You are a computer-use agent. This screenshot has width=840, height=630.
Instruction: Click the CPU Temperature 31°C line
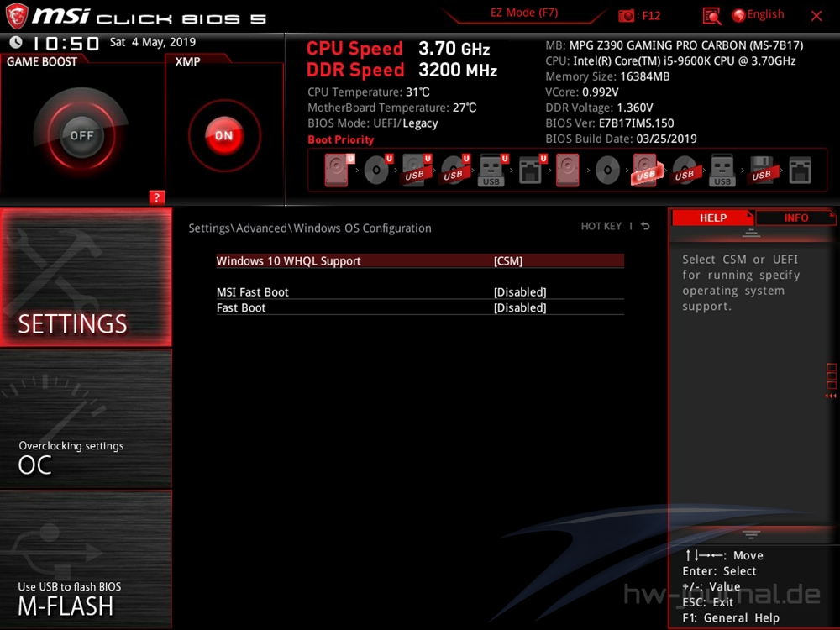point(369,92)
